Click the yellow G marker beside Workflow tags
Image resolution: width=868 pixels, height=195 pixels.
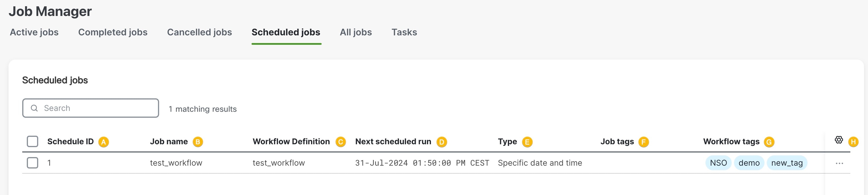click(x=769, y=142)
